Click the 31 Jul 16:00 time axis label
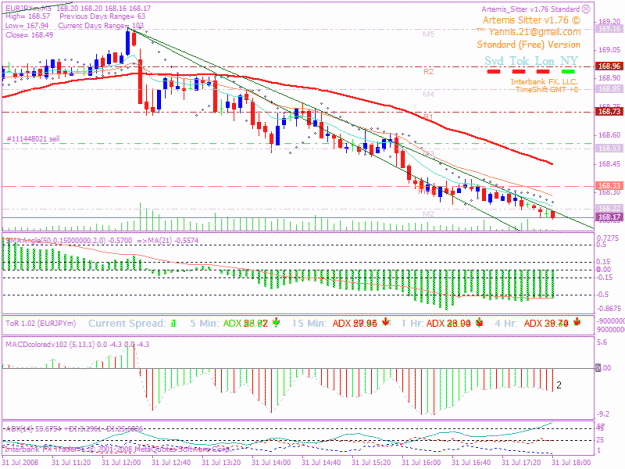Viewport: 625px width, 469px height. click(x=421, y=463)
